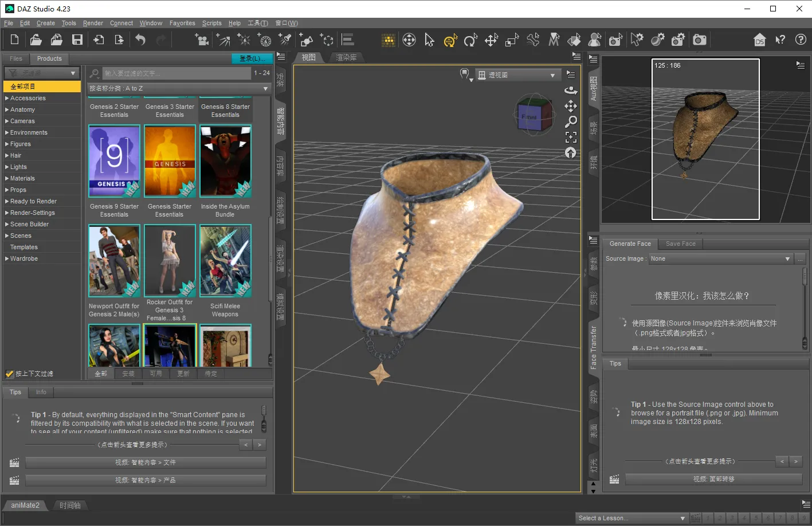Open the Genesis 9 Starter Essentials thumbnail
812x526 pixels.
click(114, 161)
